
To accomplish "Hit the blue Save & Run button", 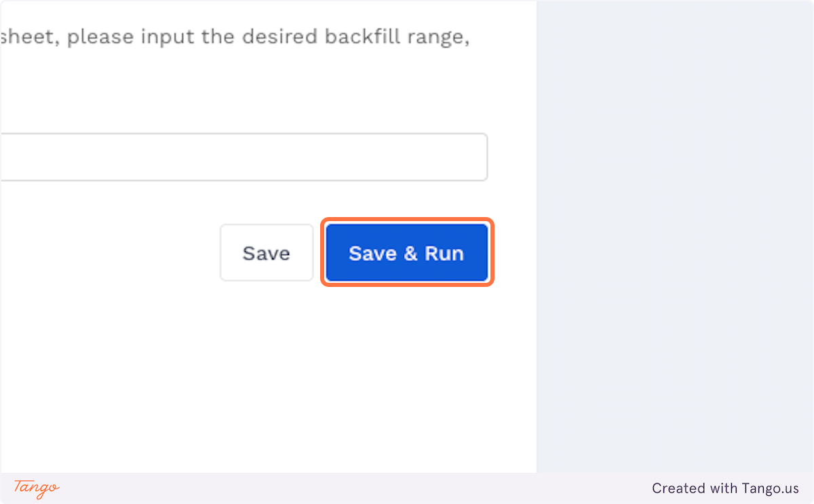I will pyautogui.click(x=406, y=253).
